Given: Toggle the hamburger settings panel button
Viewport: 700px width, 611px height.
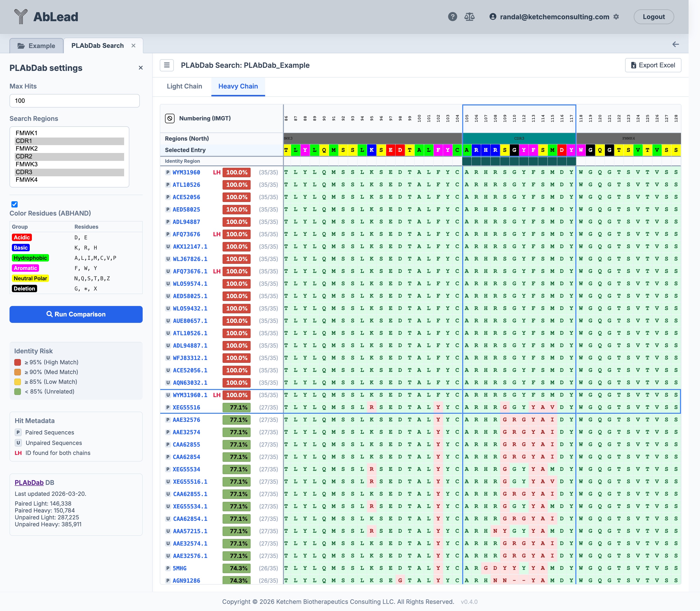Looking at the screenshot, I should pyautogui.click(x=167, y=65).
